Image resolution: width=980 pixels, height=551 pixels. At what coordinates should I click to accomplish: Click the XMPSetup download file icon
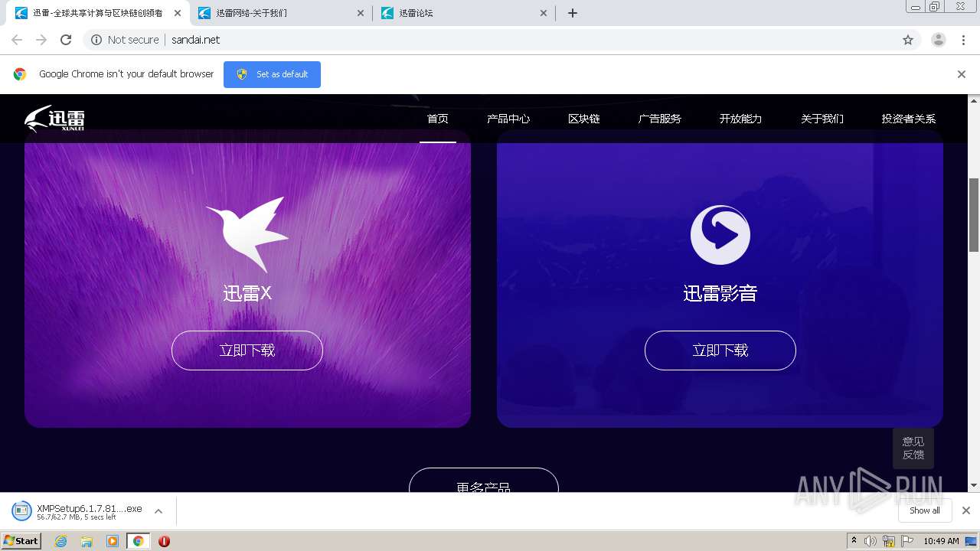[22, 510]
